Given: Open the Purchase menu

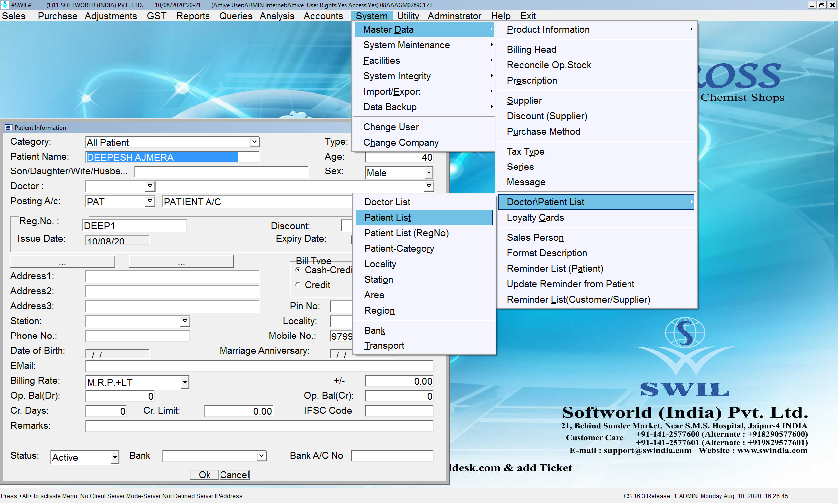Looking at the screenshot, I should 58,16.
